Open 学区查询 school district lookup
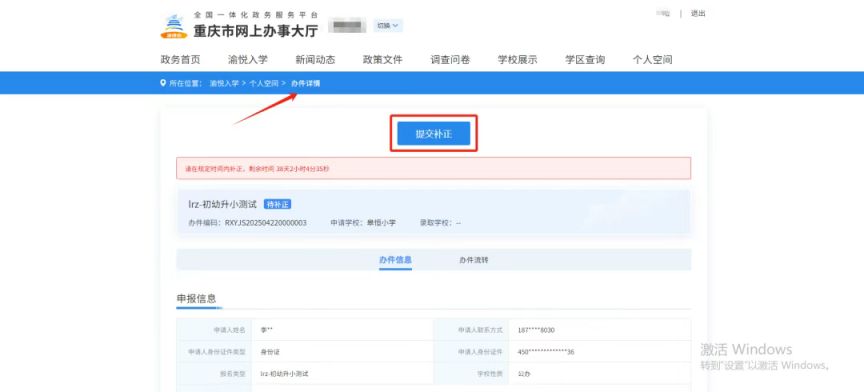This screenshot has width=864, height=392. pyautogui.click(x=585, y=60)
